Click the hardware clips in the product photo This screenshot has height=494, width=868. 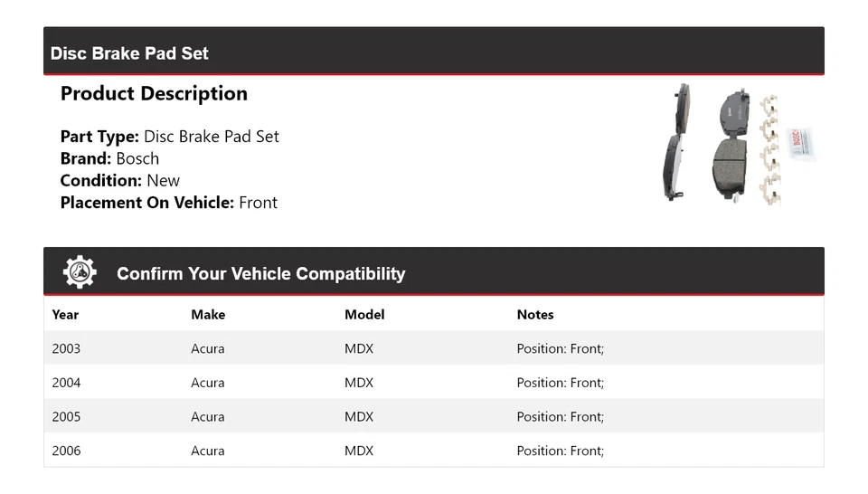click(769, 149)
